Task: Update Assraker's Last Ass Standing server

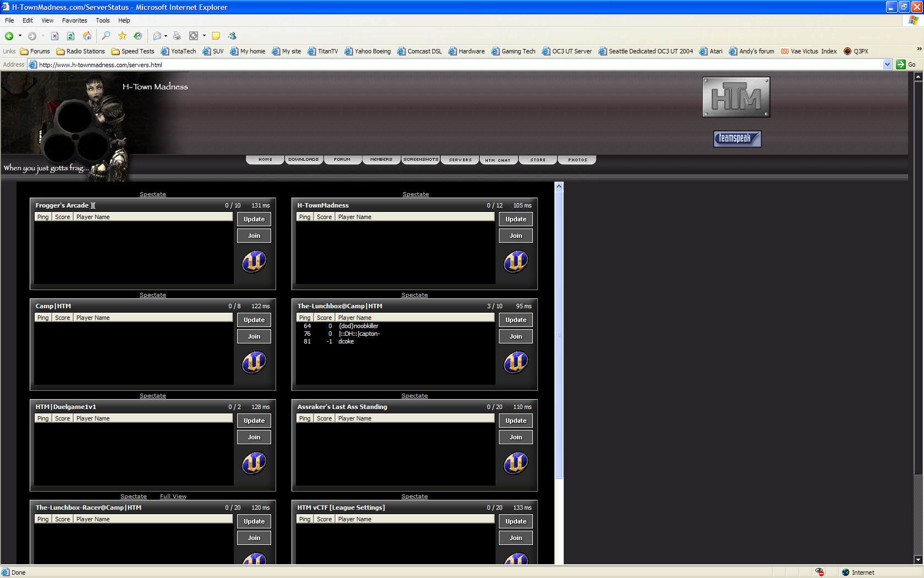Action: click(x=516, y=421)
